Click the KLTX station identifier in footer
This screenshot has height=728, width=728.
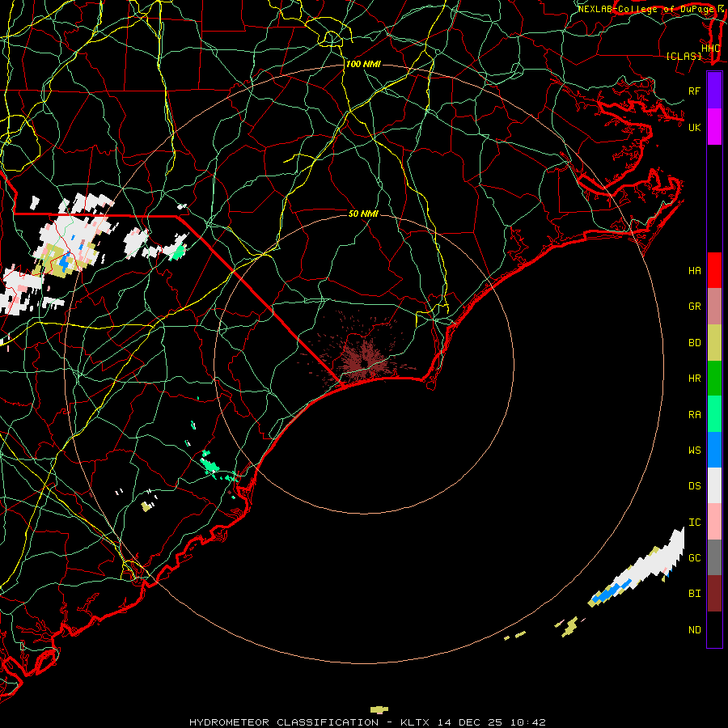[415, 722]
